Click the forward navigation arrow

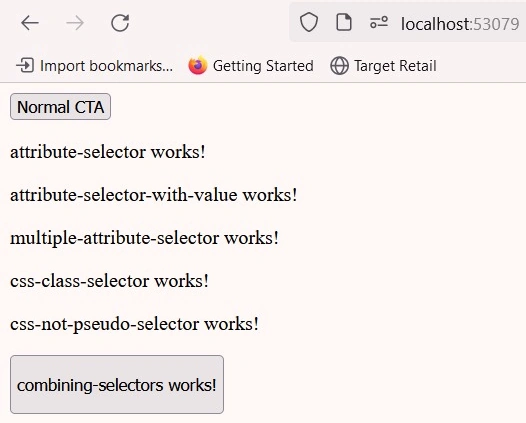click(x=75, y=23)
